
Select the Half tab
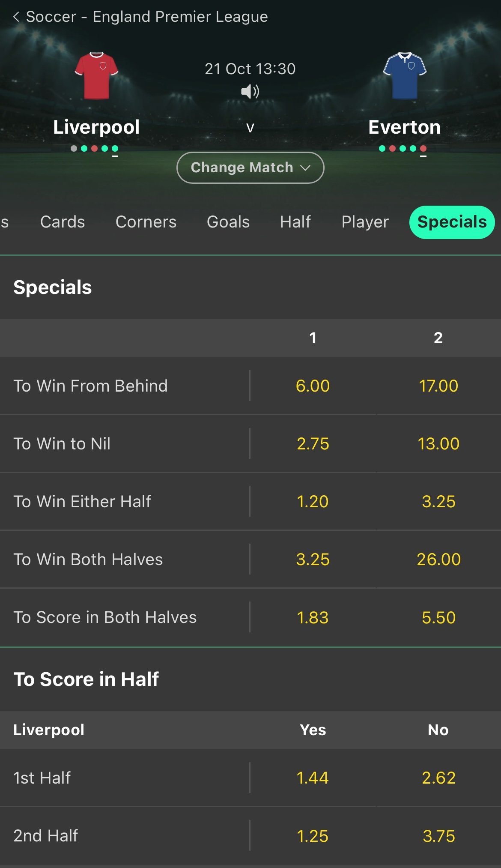point(295,222)
